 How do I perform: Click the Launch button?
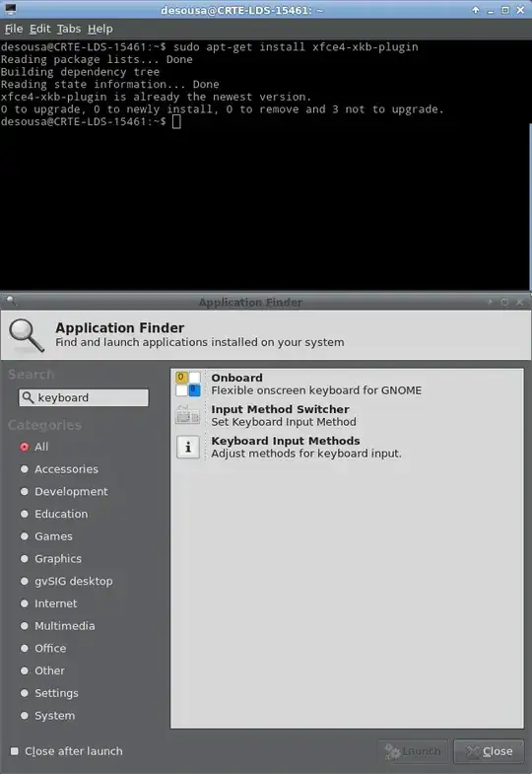coord(413,751)
